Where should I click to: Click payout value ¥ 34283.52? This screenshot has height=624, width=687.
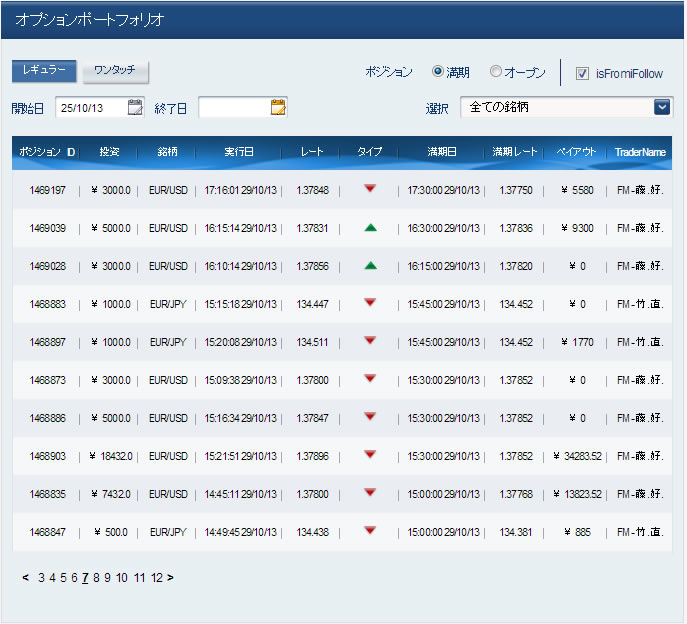coord(577,456)
